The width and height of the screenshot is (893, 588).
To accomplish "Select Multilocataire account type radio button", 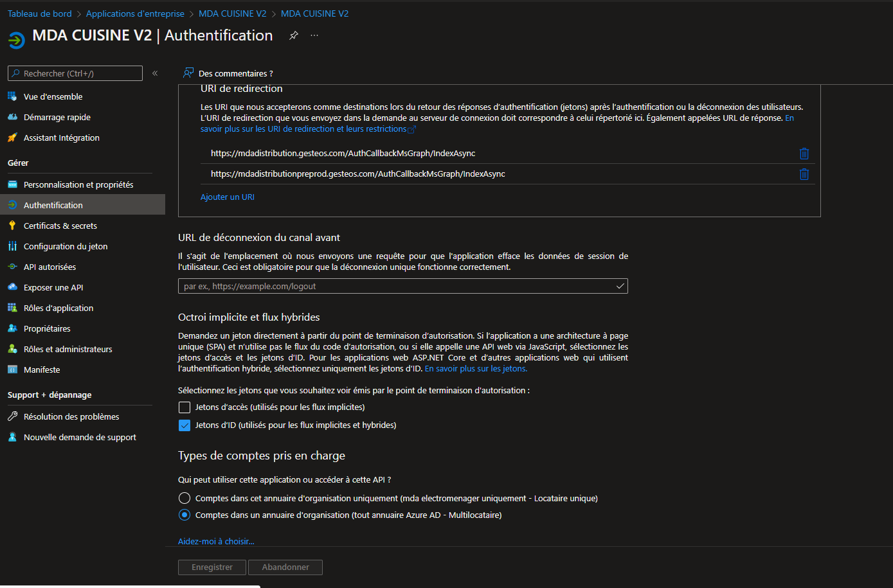I will (x=185, y=515).
